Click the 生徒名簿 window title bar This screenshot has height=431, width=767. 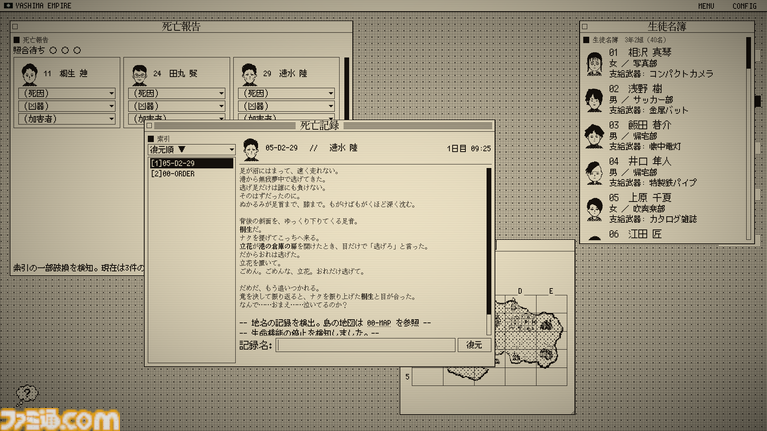point(667,26)
